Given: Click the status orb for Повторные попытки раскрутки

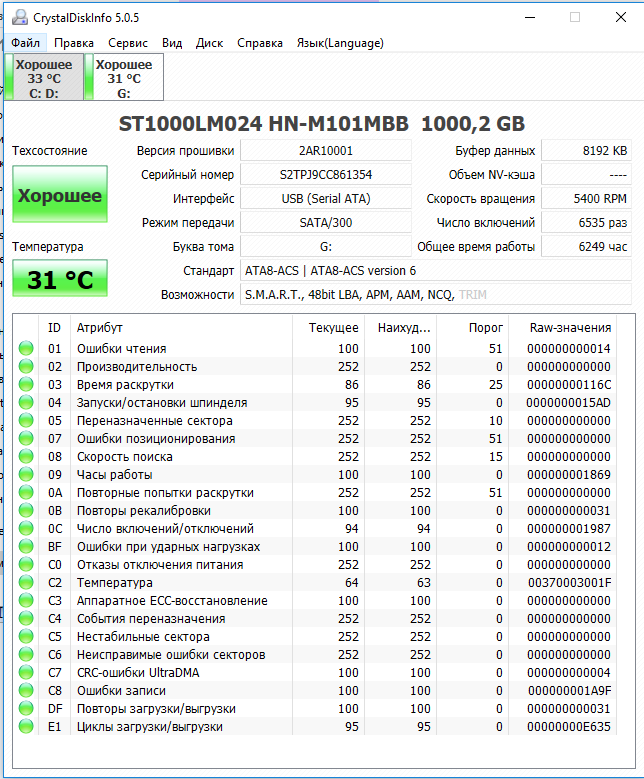Looking at the screenshot, I should (x=26, y=492).
